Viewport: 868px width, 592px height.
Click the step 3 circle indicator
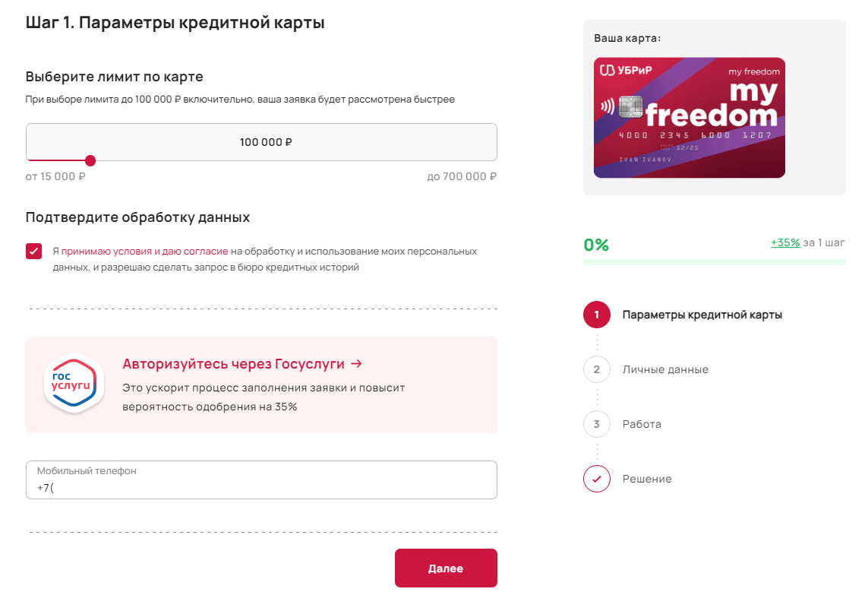coord(597,424)
